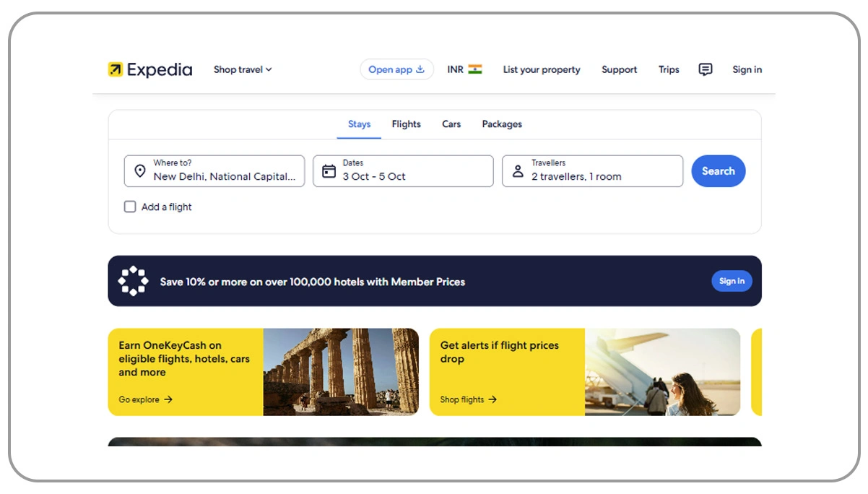Click the download icon in Open app button
This screenshot has height=494, width=868.
(420, 69)
